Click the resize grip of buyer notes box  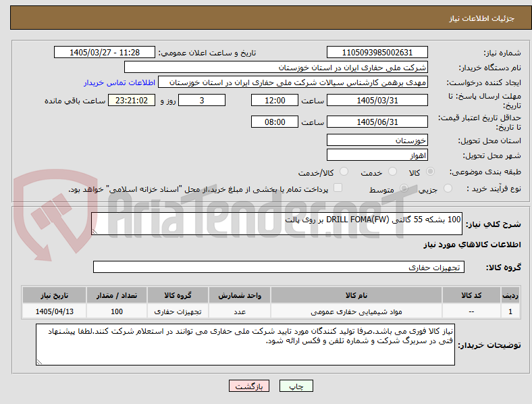[39, 362]
